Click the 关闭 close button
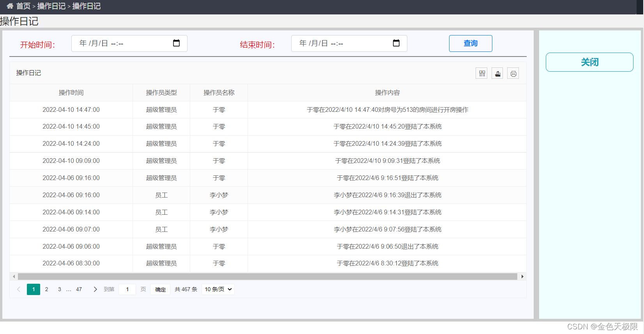644x334 pixels. pyautogui.click(x=589, y=62)
